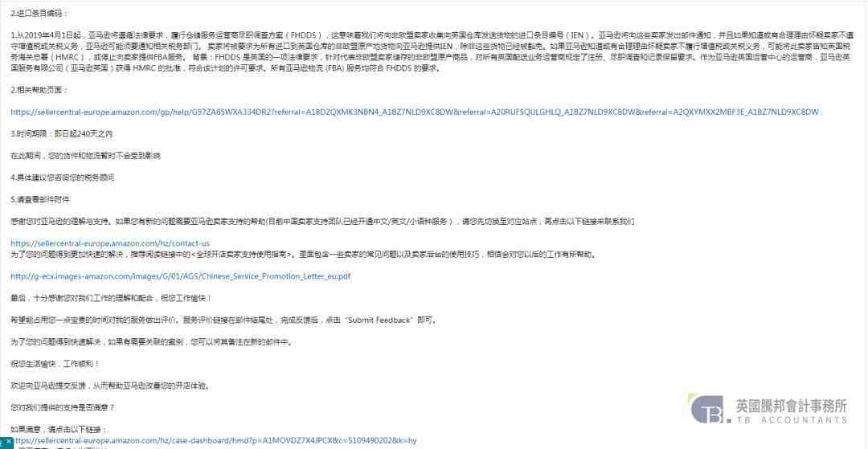The height and width of the screenshot is (449, 868).
Task: Open the Chinese_Service_Promotion_Letter_eu.pdf link
Action: pos(181,276)
